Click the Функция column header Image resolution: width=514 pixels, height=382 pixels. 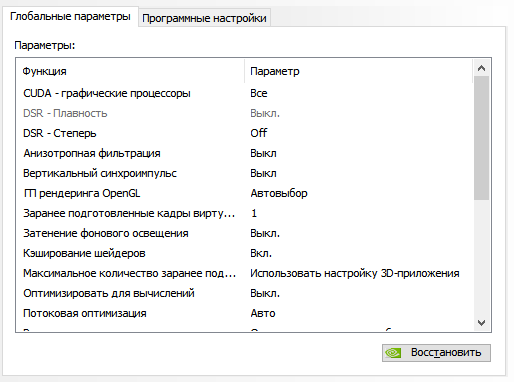(x=130, y=71)
